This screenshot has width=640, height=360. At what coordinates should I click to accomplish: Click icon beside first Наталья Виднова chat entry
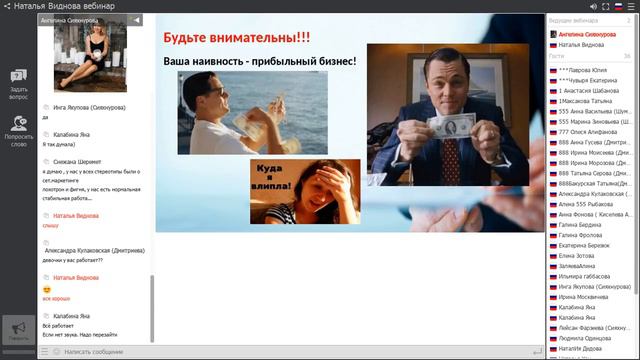click(x=46, y=216)
